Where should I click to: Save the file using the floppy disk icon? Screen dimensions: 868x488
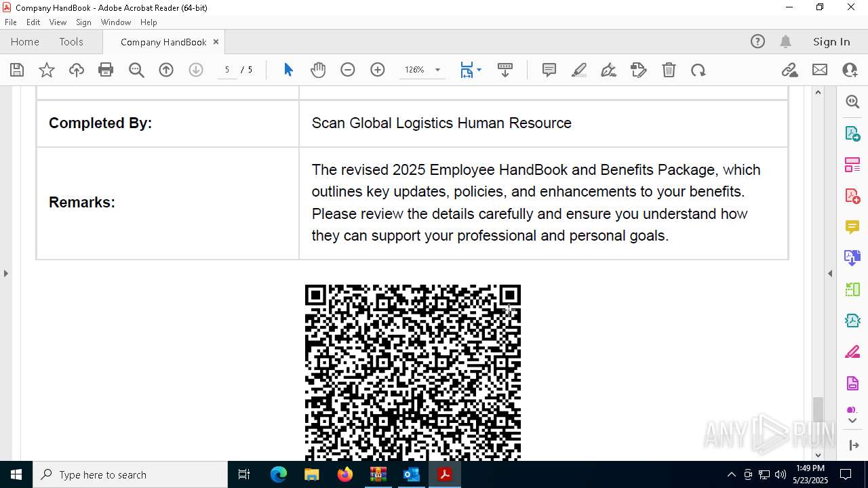pyautogui.click(x=17, y=70)
